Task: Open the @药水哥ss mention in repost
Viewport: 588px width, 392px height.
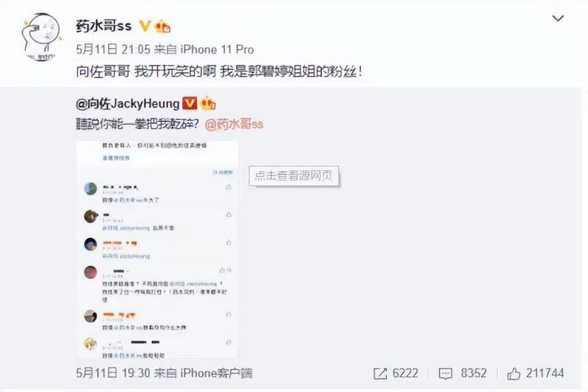Action: click(234, 123)
